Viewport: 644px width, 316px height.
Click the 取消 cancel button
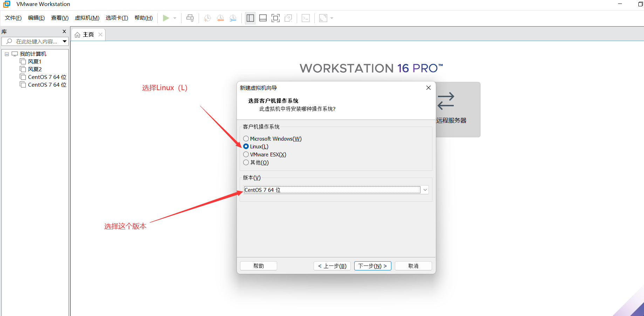413,266
